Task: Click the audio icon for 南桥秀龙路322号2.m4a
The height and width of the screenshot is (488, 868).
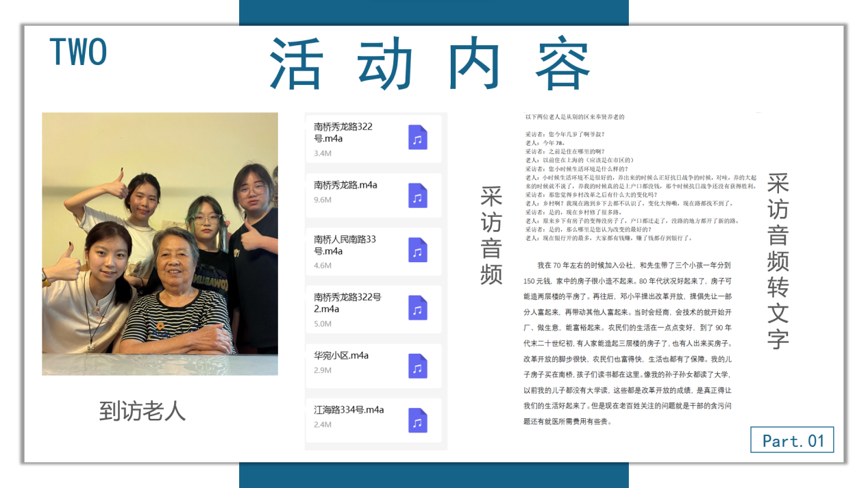Action: (x=417, y=308)
